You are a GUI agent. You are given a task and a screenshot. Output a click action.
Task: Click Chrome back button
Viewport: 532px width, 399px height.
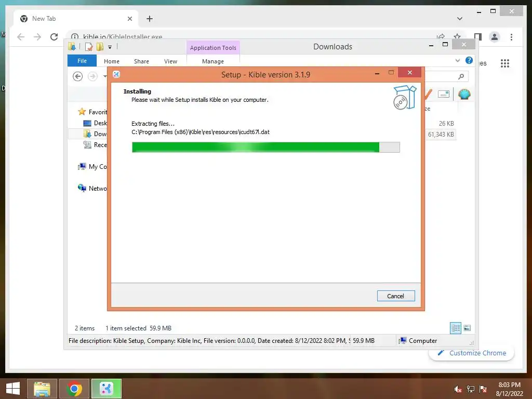pos(21,37)
